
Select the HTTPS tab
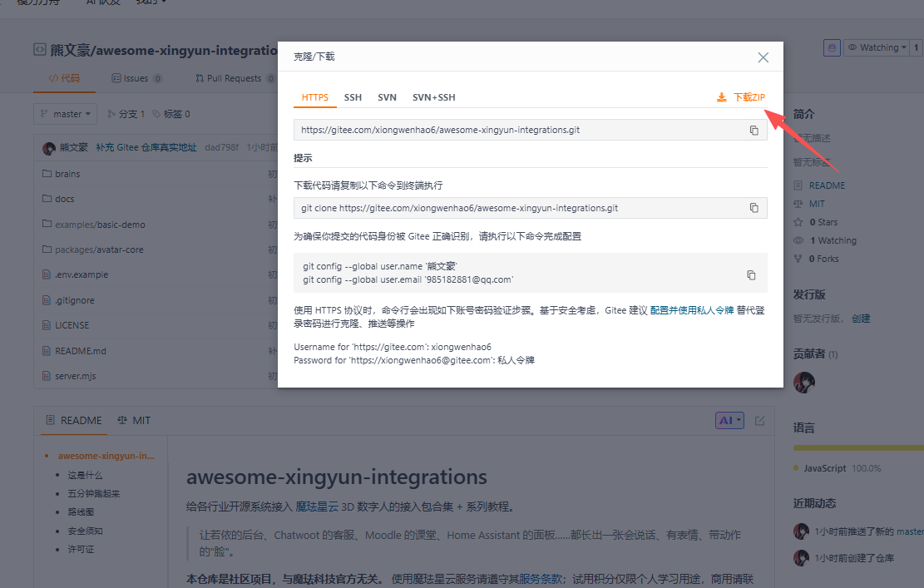(x=314, y=97)
